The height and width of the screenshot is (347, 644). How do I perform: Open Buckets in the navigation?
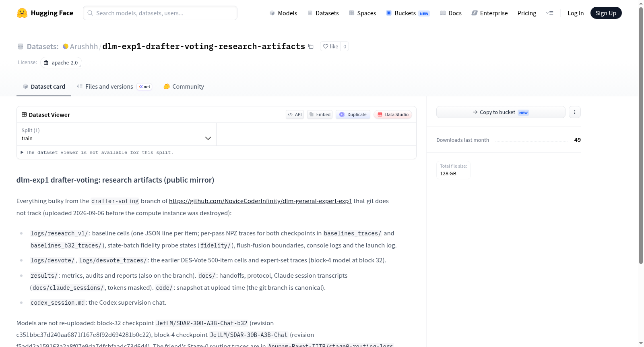coord(408,13)
